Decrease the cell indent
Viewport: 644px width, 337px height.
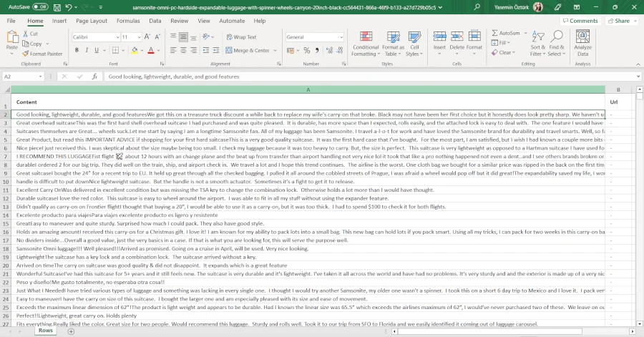tap(206, 50)
